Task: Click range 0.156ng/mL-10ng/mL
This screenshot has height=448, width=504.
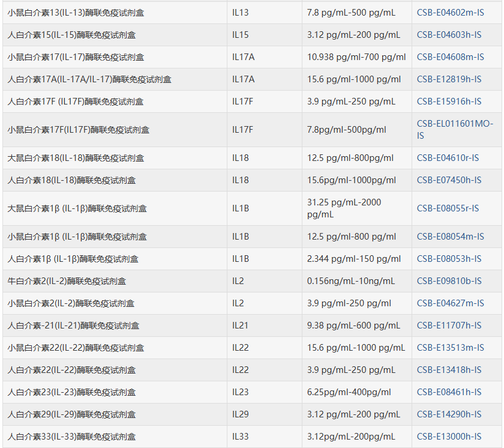Action: click(x=350, y=281)
